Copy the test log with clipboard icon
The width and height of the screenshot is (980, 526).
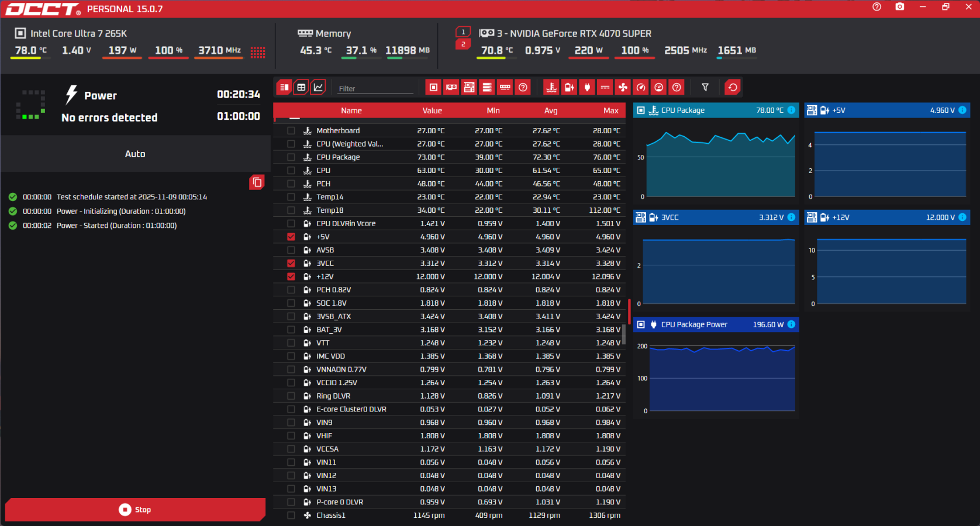tap(257, 182)
